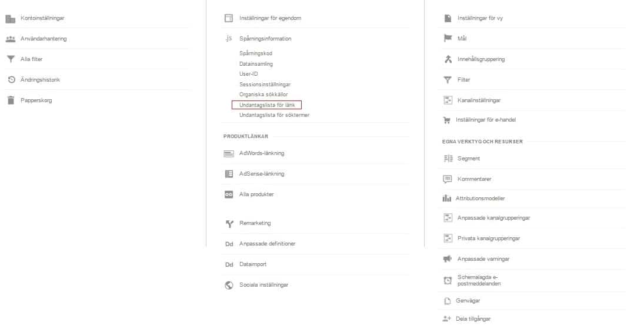Click the Mål flag icon

tap(448, 38)
